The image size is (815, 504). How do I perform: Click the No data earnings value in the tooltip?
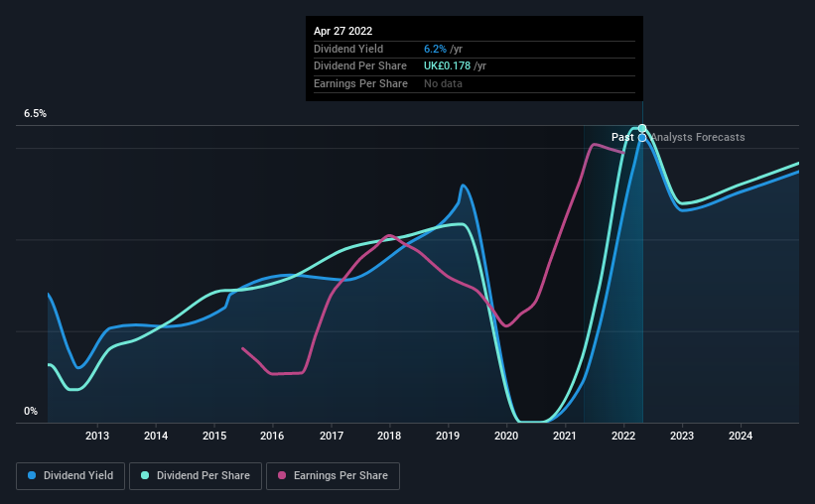[444, 83]
